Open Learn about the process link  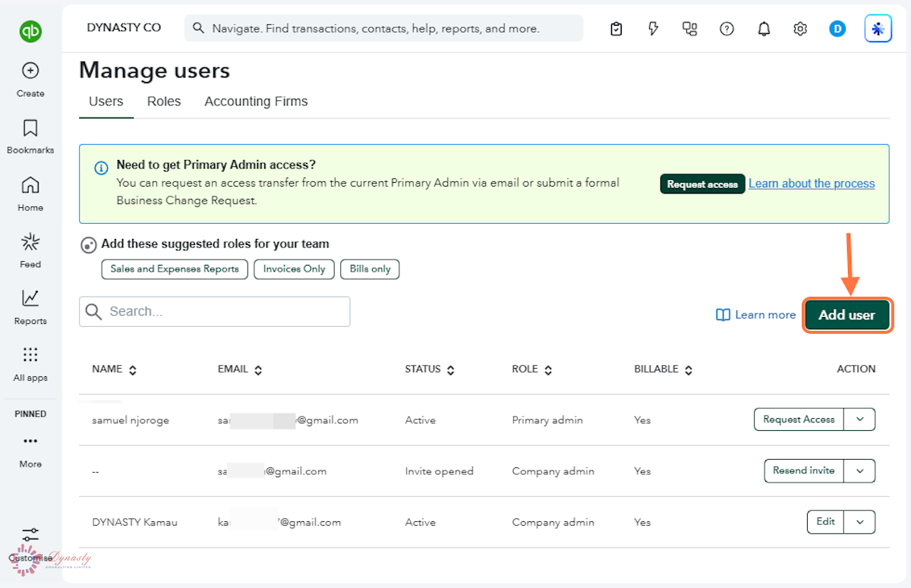pos(812,184)
